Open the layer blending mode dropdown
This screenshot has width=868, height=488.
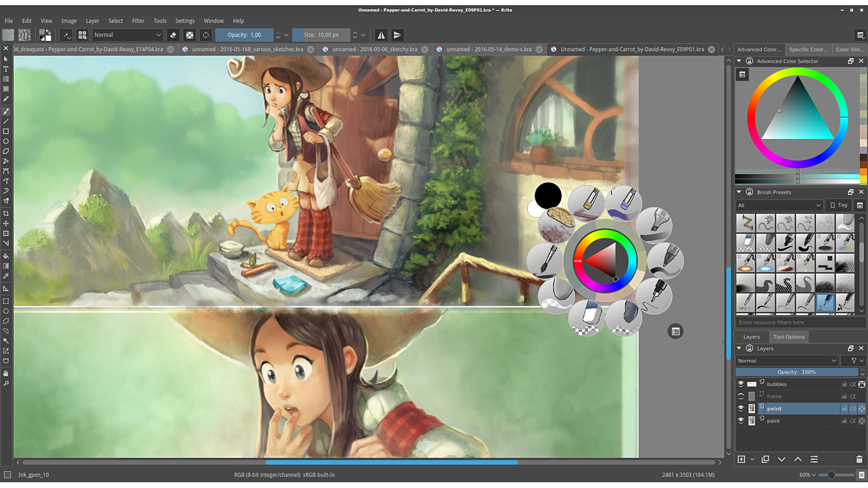pos(786,361)
